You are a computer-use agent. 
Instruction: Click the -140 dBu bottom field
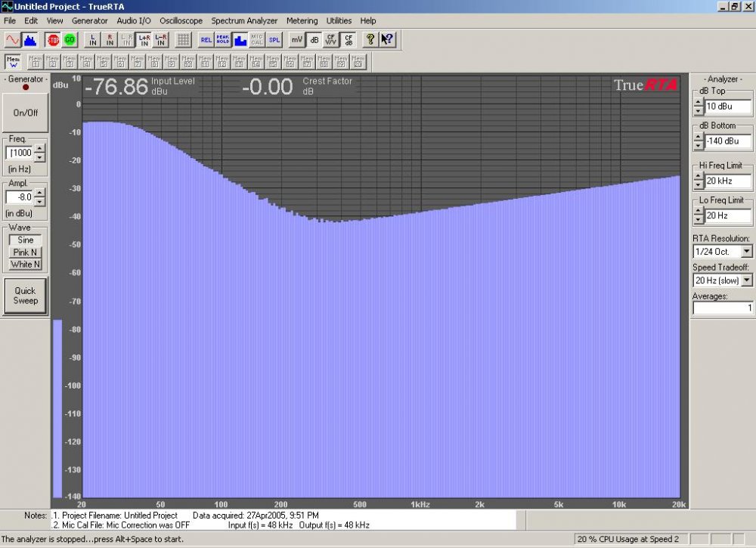coord(728,141)
